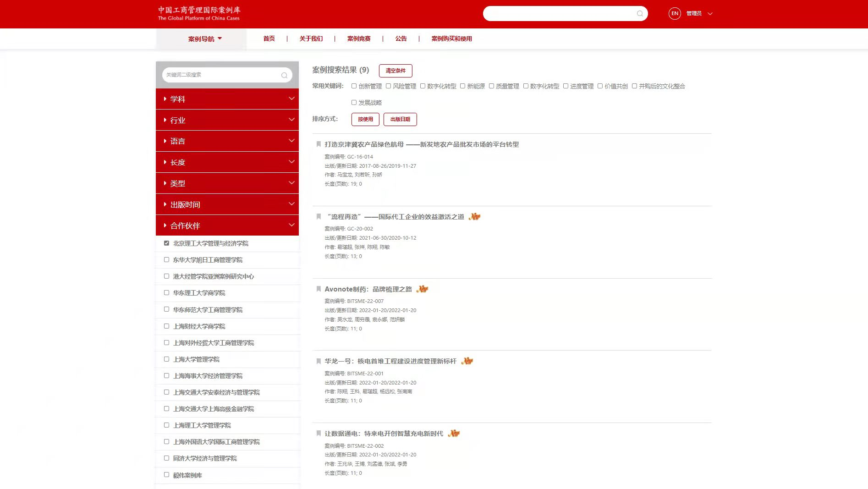Bookmark the Avonote制药 case entry
Screen dimensions: 868x489
tap(319, 289)
